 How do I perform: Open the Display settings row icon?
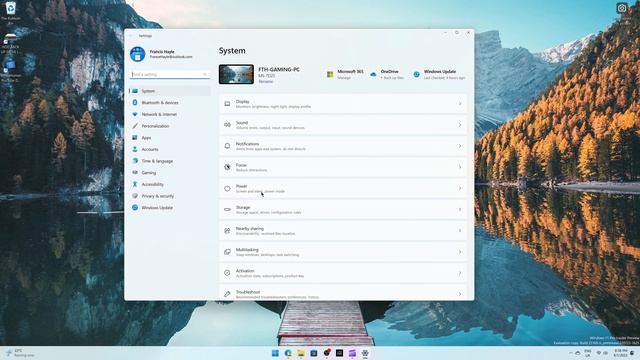(227, 104)
